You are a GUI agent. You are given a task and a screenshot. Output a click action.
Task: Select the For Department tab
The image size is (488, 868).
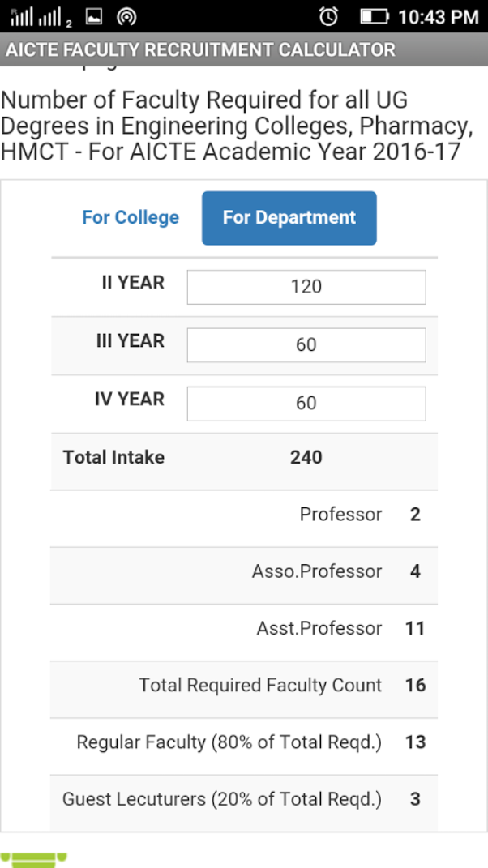[x=289, y=217]
